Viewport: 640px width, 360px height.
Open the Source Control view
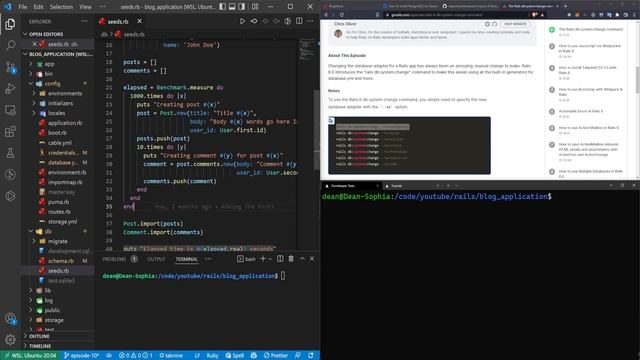click(x=10, y=67)
